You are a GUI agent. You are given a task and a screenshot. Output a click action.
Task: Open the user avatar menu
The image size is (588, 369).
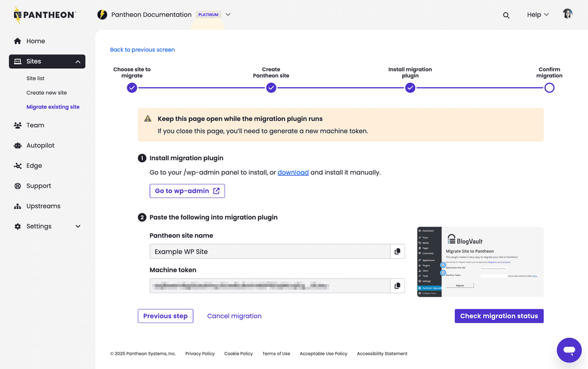pyautogui.click(x=567, y=14)
